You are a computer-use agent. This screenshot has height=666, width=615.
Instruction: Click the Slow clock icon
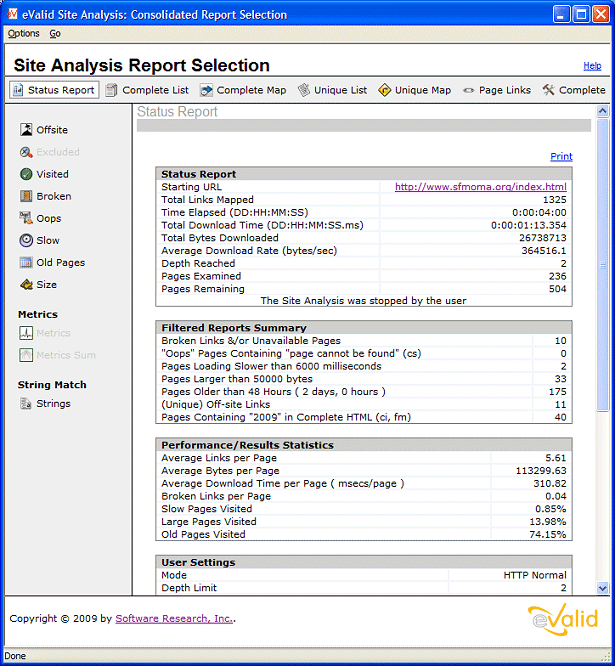(26, 240)
